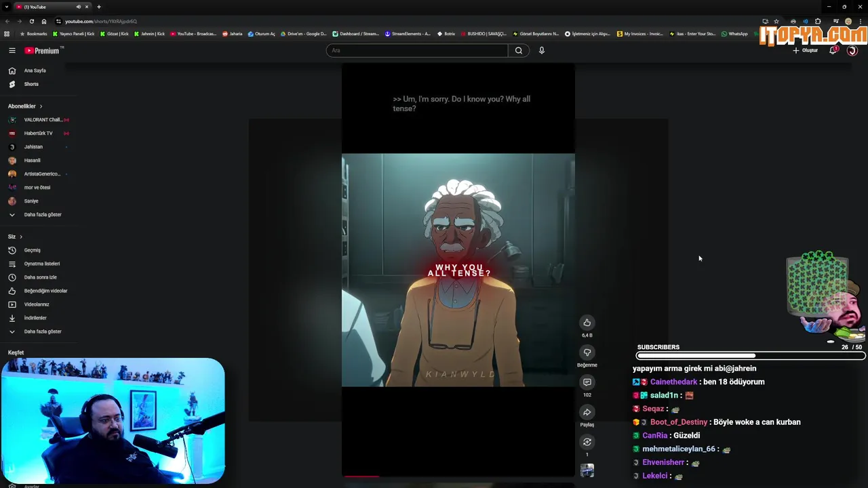Click the YouTube Premium logo
This screenshot has width=868, height=488.
[x=43, y=50]
